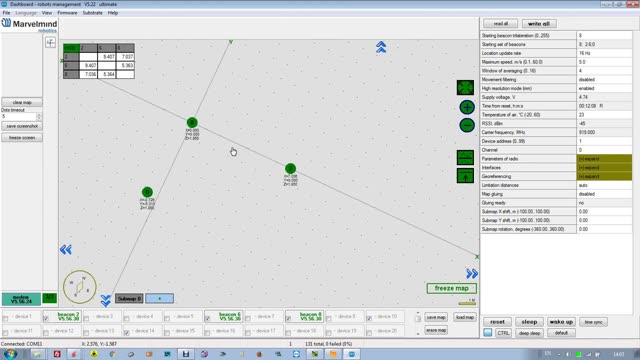The width and height of the screenshot is (640, 360).
Task: Open the Substrate menu
Action: [x=92, y=13]
